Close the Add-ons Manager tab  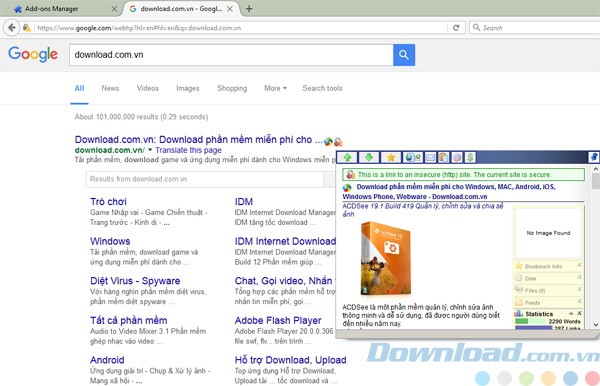(114, 8)
